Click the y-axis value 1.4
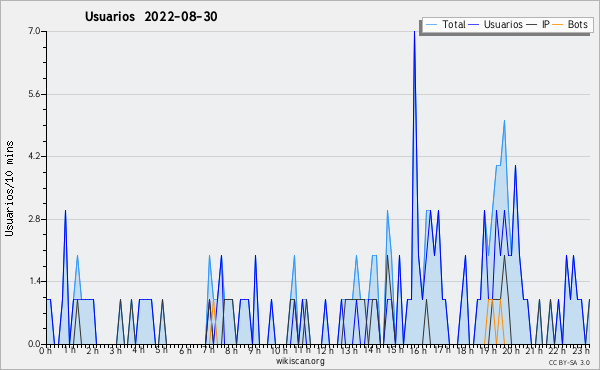 (34, 282)
